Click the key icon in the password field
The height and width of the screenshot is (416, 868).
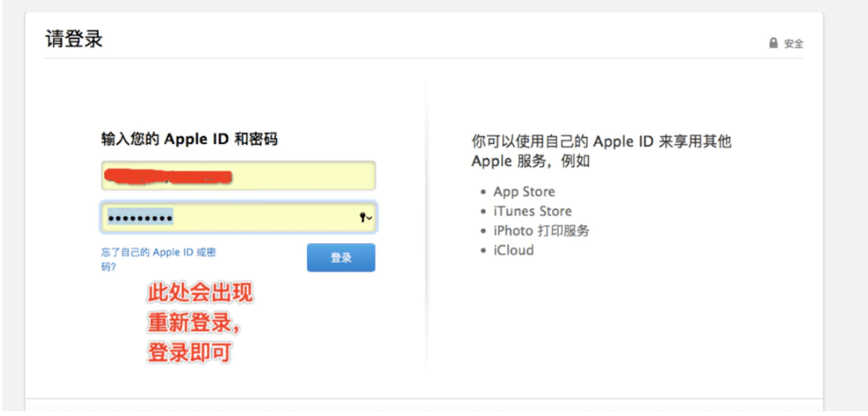click(363, 217)
